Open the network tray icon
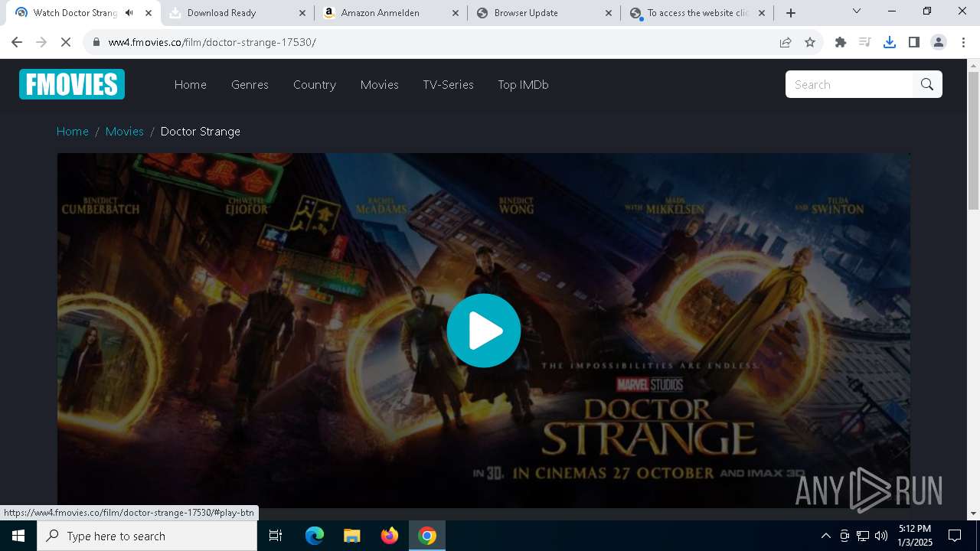980x551 pixels. click(863, 536)
